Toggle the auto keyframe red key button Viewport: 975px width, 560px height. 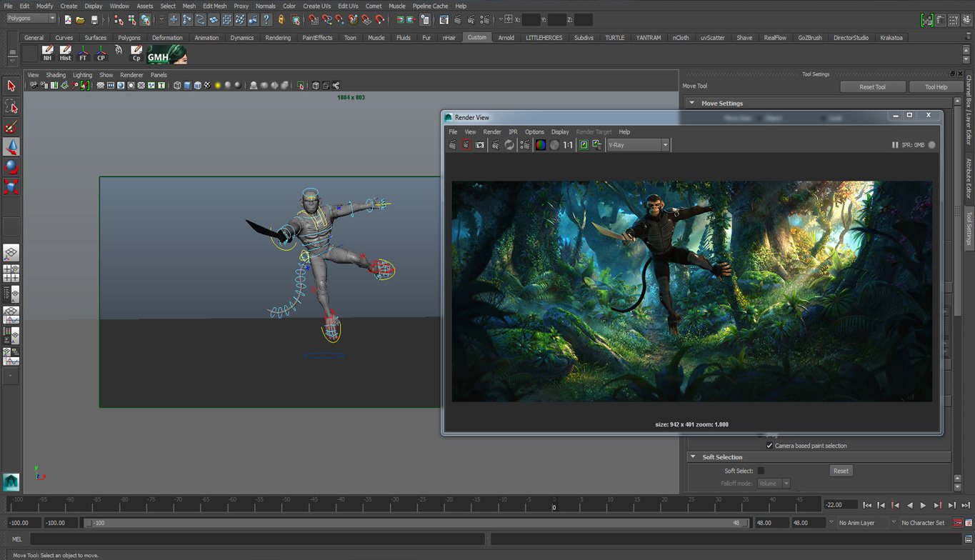(x=958, y=523)
